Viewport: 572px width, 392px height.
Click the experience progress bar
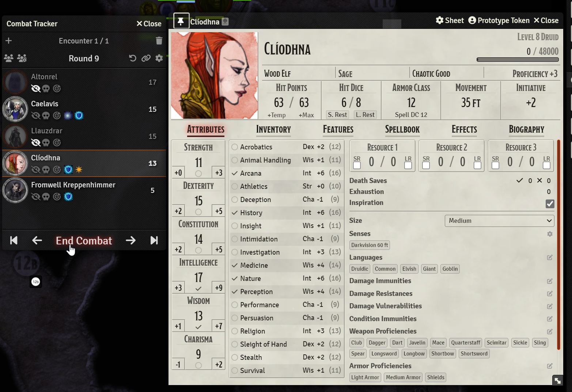point(518,60)
